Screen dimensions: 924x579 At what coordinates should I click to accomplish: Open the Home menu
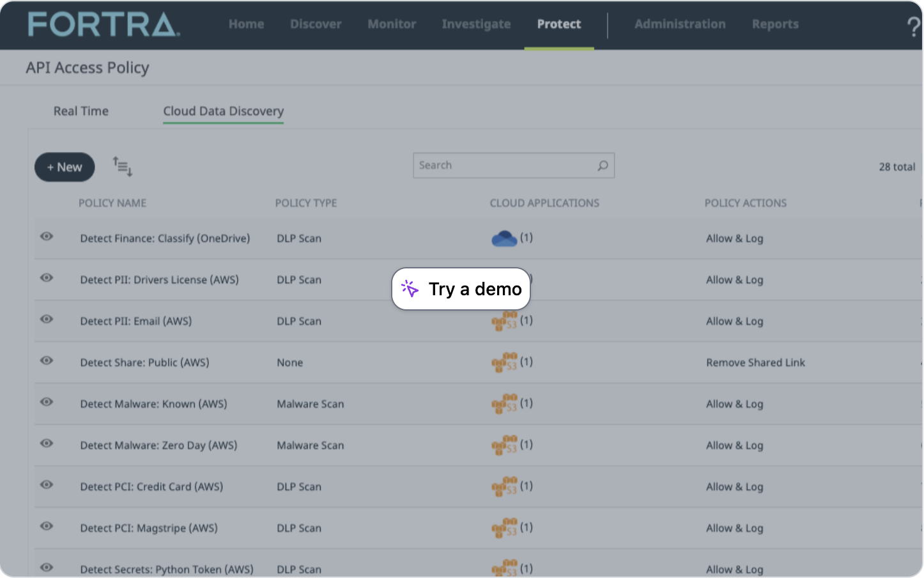[x=246, y=24]
